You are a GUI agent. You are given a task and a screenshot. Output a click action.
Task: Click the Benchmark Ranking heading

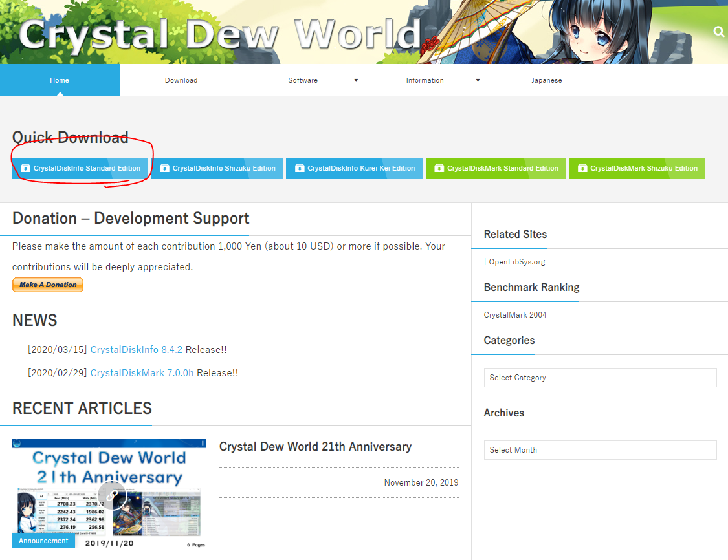532,287
